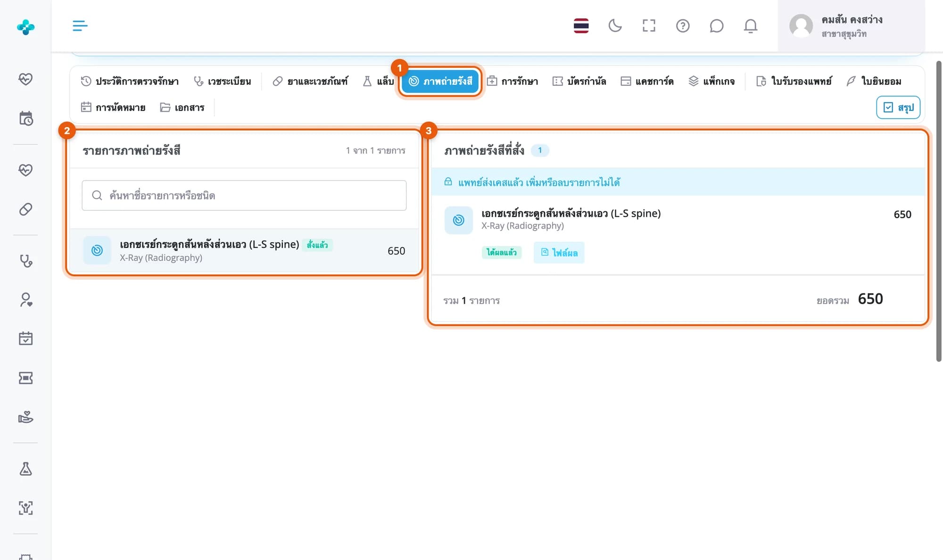Select the ภาพถ่ายรังสี tab
Screen dimensions: 943x560
440,81
